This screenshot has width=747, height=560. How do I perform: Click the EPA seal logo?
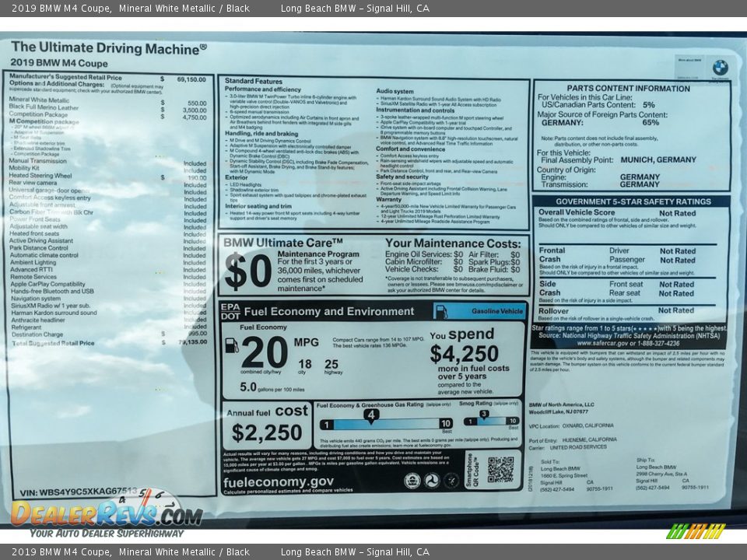pyautogui.click(x=412, y=481)
